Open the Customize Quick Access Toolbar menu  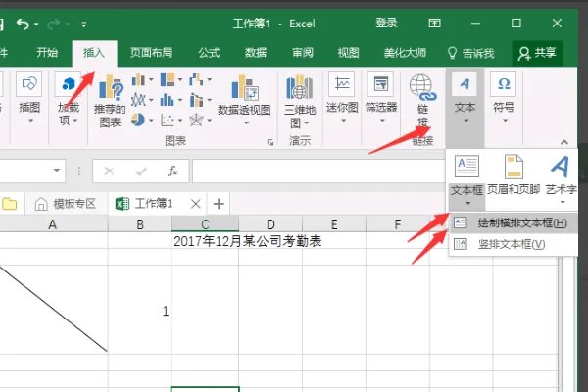(84, 24)
